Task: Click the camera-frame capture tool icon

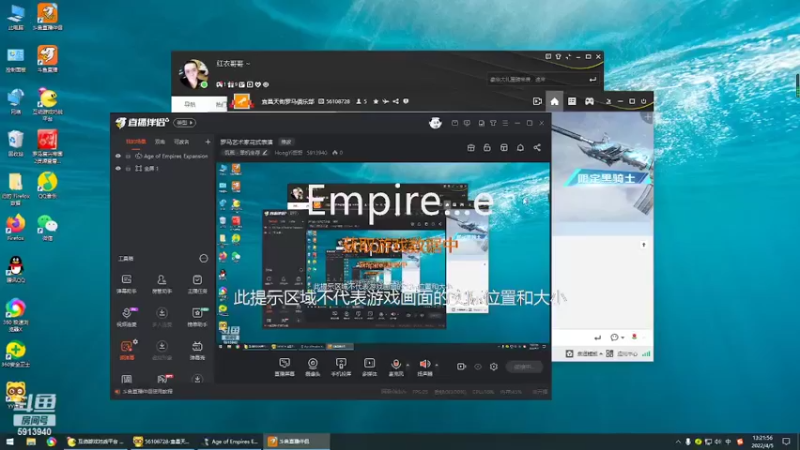Action: tap(127, 280)
